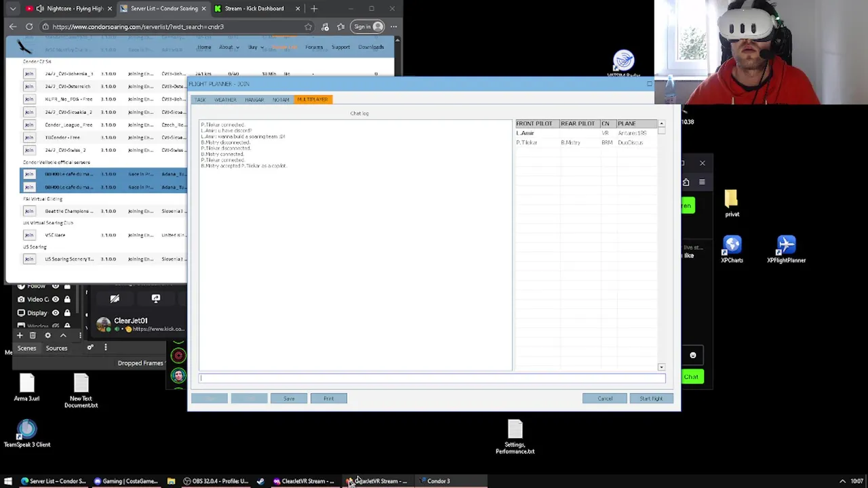Image resolution: width=868 pixels, height=488 pixels.
Task: Open Support link on Condor site
Action: pyautogui.click(x=340, y=47)
